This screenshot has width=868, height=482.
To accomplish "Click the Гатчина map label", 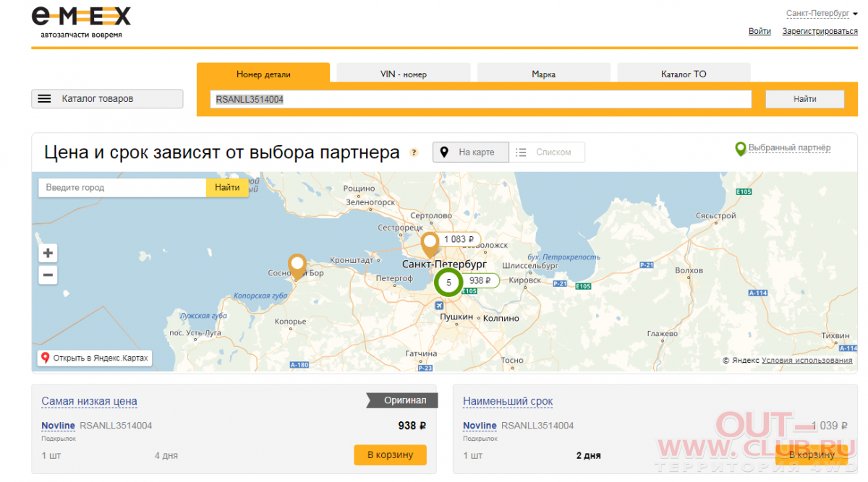I will tap(421, 354).
